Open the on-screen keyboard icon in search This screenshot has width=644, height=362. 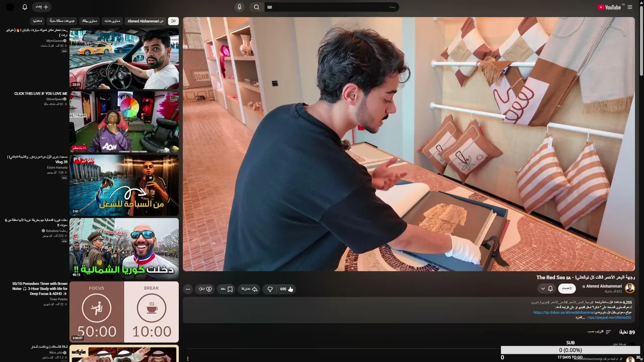tap(270, 7)
